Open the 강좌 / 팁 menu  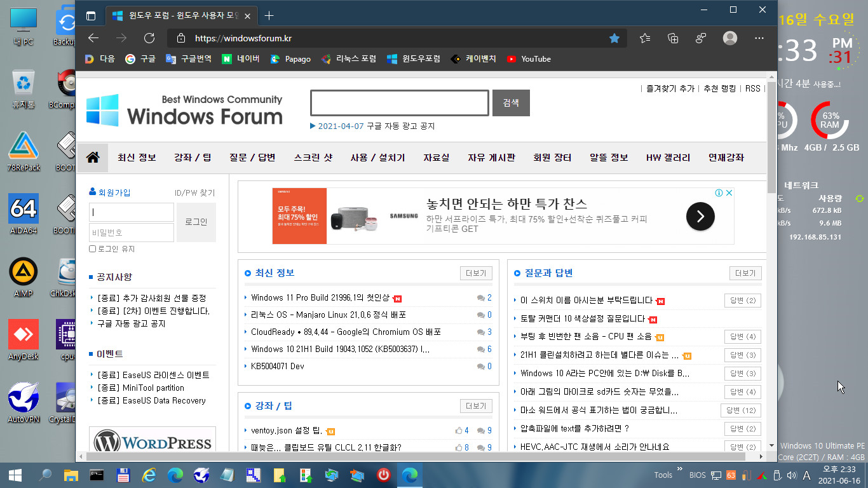[193, 158]
